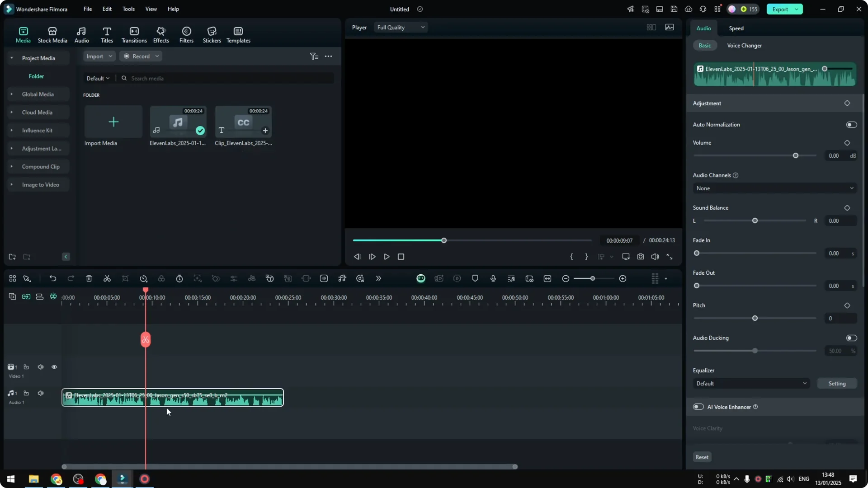This screenshot has height=488, width=868.
Task: Toggle Video 1 track visibility eye
Action: pyautogui.click(x=54, y=367)
